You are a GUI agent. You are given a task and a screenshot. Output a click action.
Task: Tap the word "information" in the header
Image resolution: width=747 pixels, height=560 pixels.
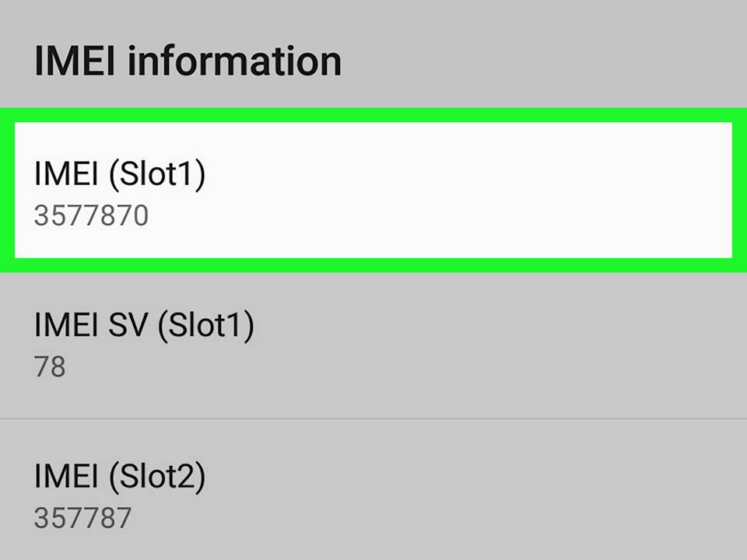[234, 61]
